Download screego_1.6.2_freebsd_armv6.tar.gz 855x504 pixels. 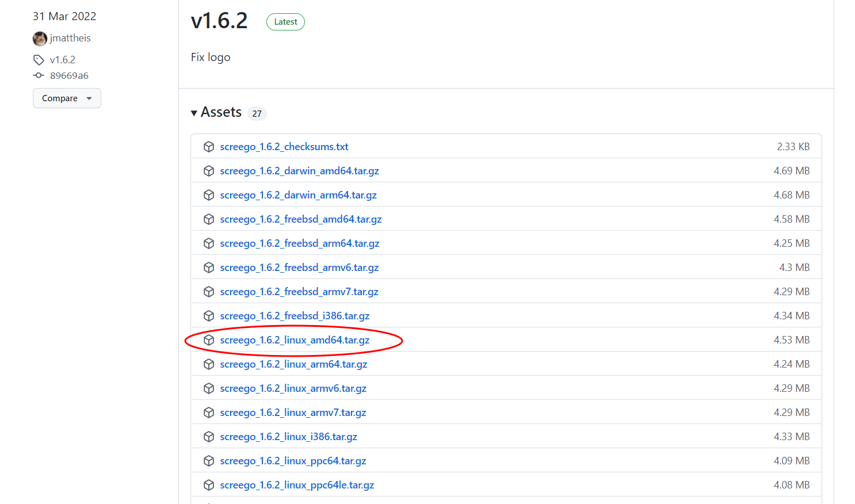tap(299, 268)
